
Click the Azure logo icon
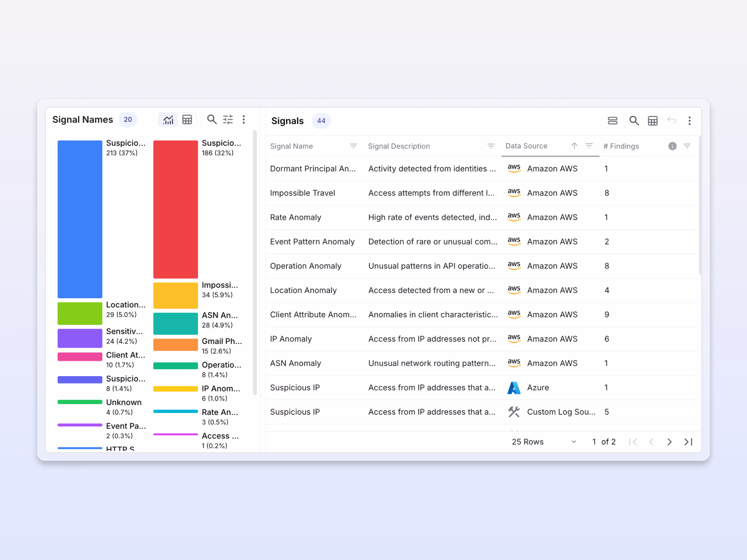tap(514, 388)
